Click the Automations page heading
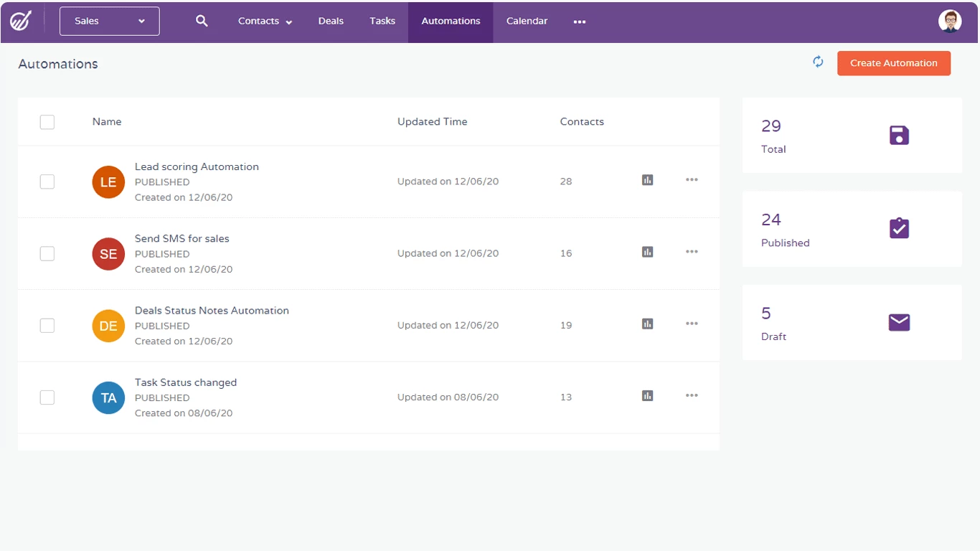 click(58, 64)
